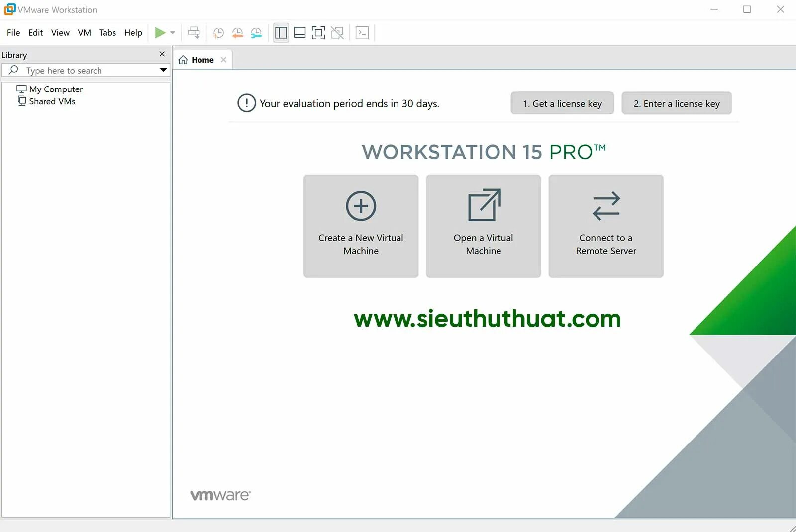
Task: Click Send Ctrl+Alt+Del toolbar icon
Action: tap(194, 33)
